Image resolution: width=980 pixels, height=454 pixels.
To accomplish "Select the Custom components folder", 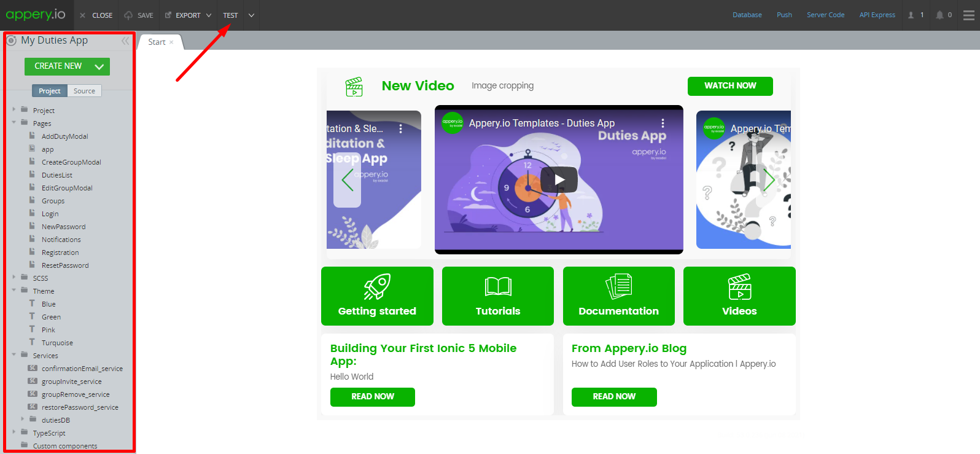I will (x=64, y=446).
